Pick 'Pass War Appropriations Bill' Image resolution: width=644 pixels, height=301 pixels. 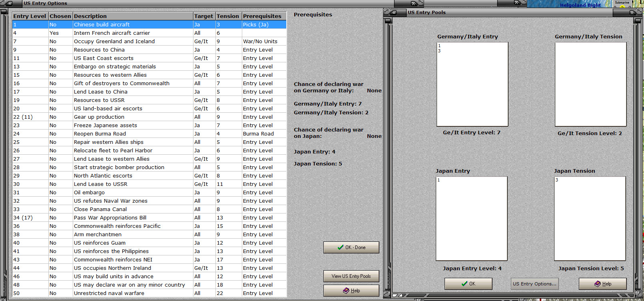pyautogui.click(x=150, y=217)
